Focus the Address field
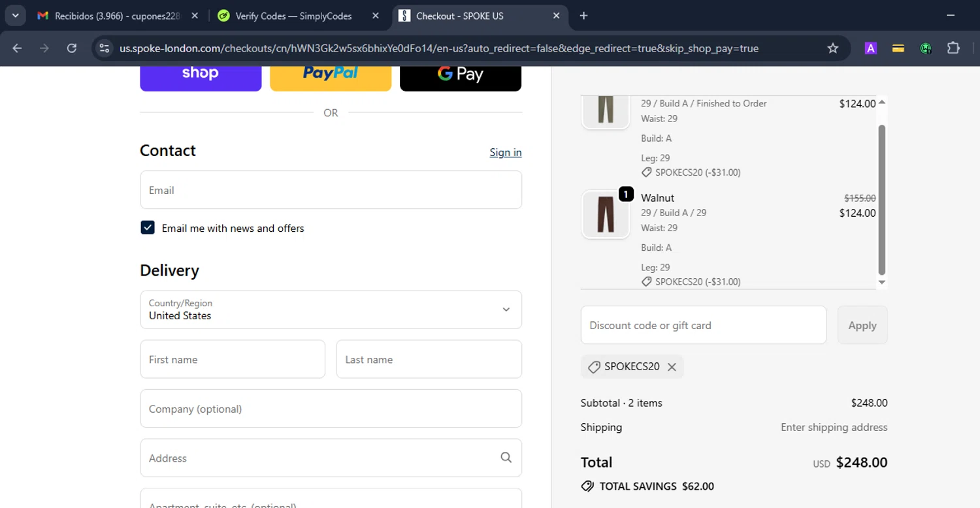 coord(331,458)
